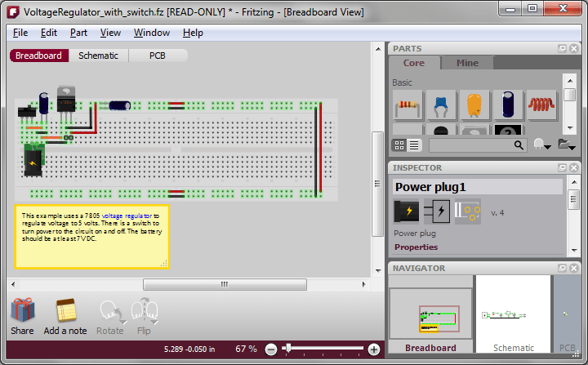This screenshot has width=588, height=365.
Task: Close the INSPECTOR panel
Action: click(574, 167)
